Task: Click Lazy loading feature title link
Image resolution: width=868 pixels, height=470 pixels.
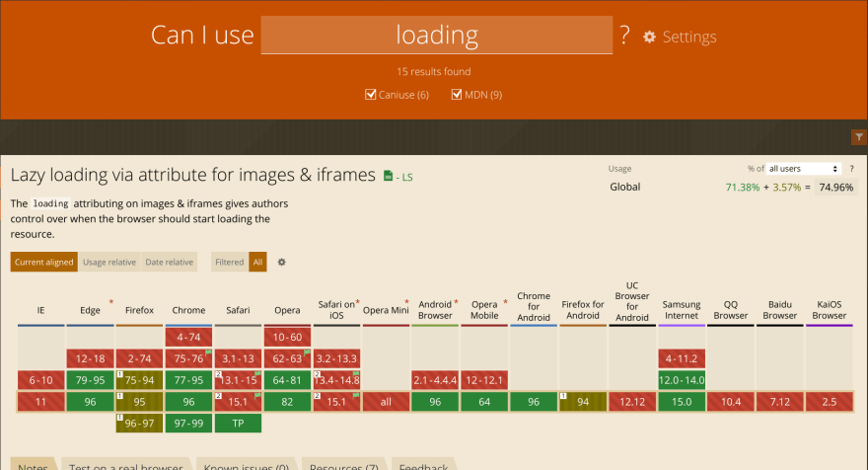Action: pos(193,175)
